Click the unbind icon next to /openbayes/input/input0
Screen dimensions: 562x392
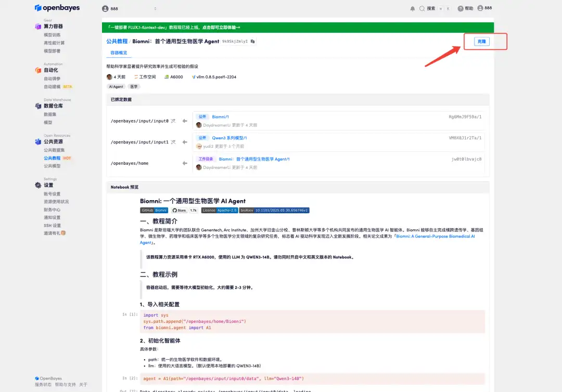tap(173, 121)
